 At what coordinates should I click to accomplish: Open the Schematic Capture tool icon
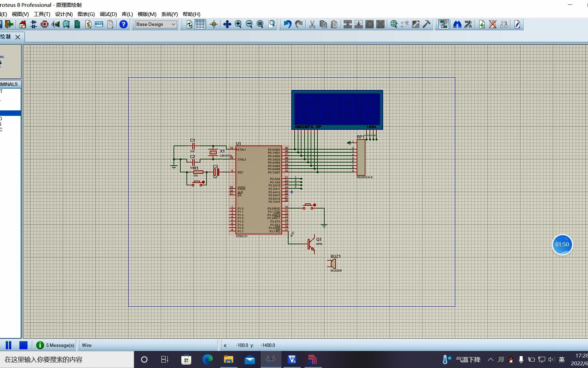[34, 24]
